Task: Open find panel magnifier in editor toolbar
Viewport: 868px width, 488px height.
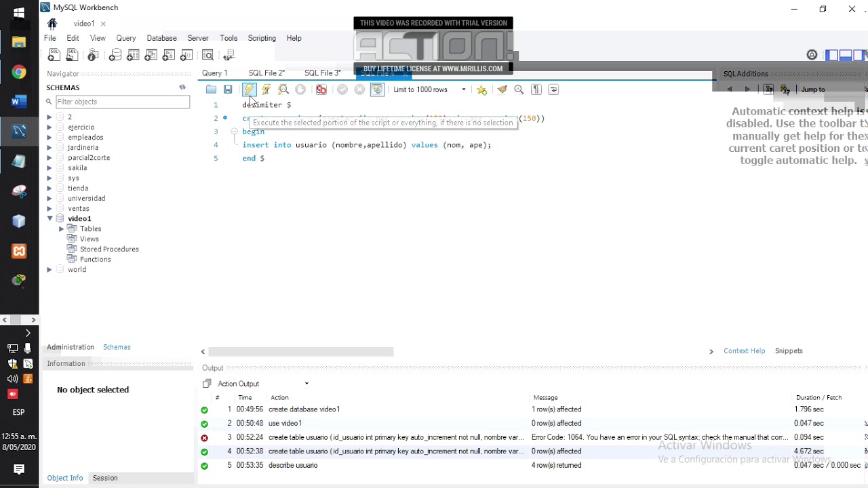Action: tap(519, 89)
